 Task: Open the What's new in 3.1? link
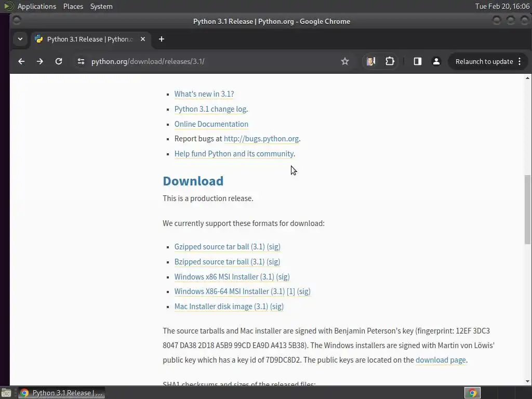(x=204, y=94)
